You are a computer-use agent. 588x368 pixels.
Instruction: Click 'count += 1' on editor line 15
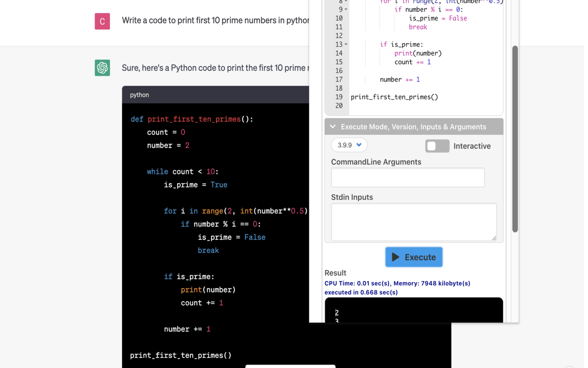[x=413, y=62]
